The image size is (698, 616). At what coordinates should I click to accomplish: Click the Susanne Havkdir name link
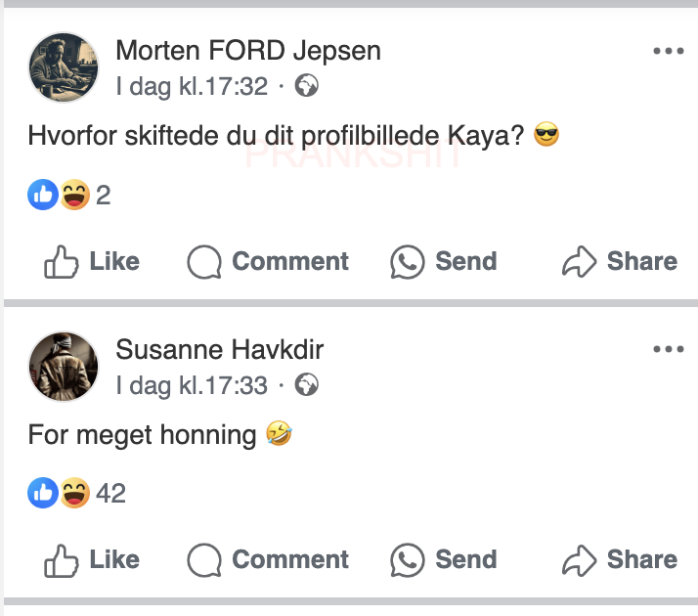(x=219, y=349)
